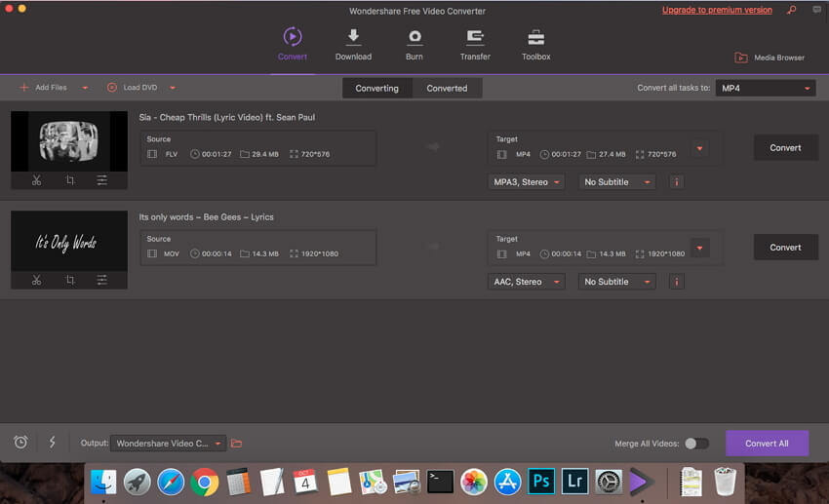Viewport: 829px width, 504px height.
Task: Open the Transfer section
Action: [x=475, y=44]
